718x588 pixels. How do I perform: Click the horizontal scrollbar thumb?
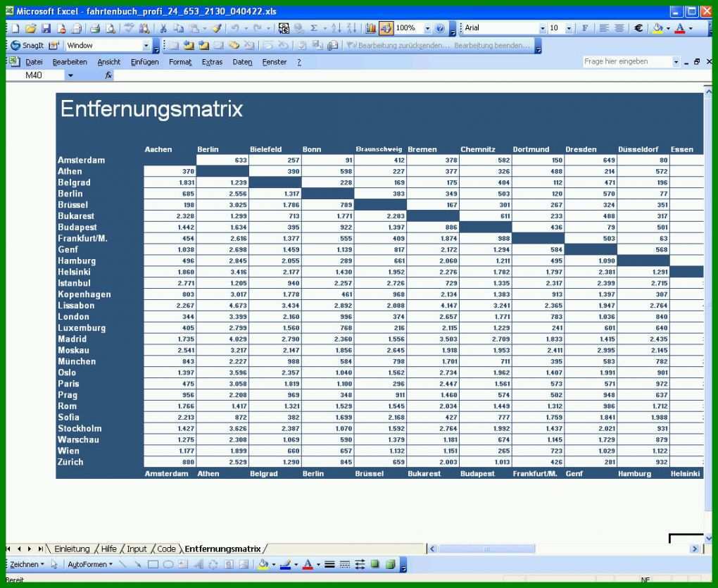pos(486,549)
